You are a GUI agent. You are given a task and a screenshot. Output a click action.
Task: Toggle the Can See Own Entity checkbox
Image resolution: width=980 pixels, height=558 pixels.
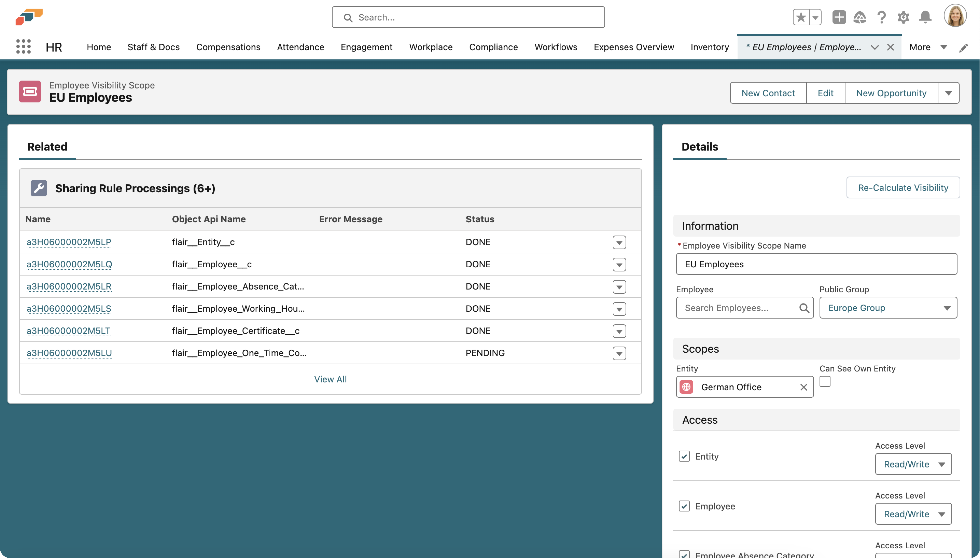[825, 382]
